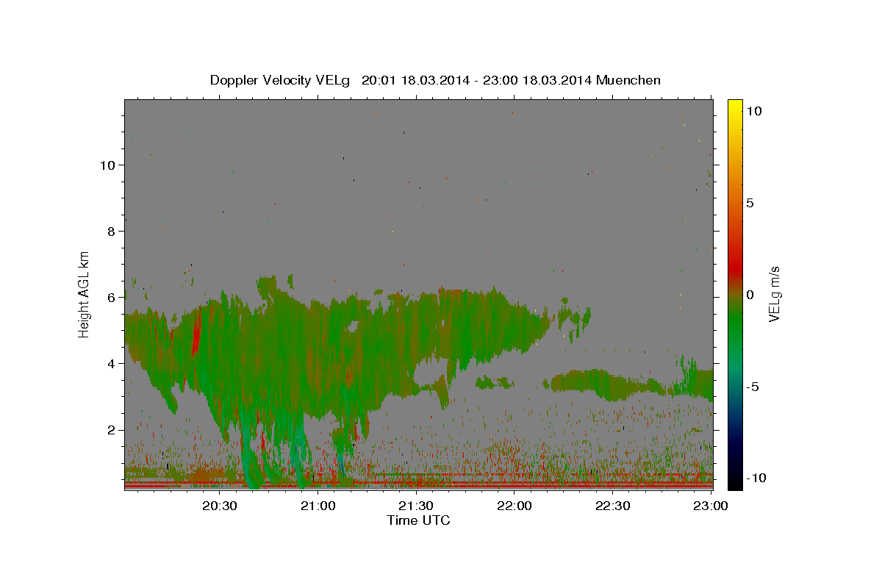Click the height tick label '10'
The image size is (882, 588).
107,165
